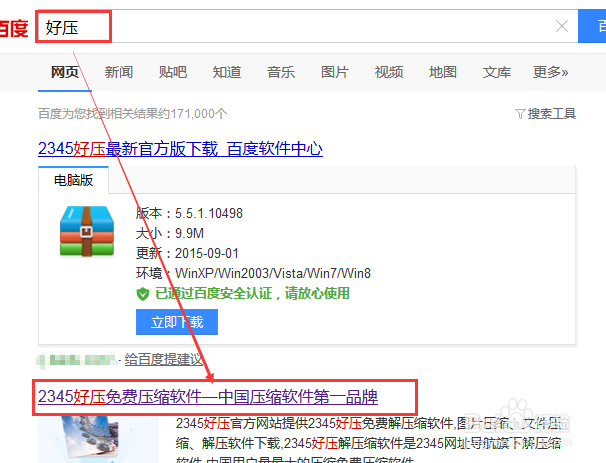606x463 pixels.
Task: Switch to the 音乐 tab
Action: tap(281, 72)
